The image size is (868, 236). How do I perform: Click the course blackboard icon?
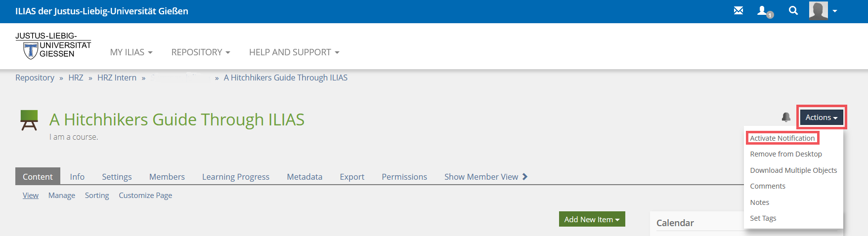click(x=29, y=120)
